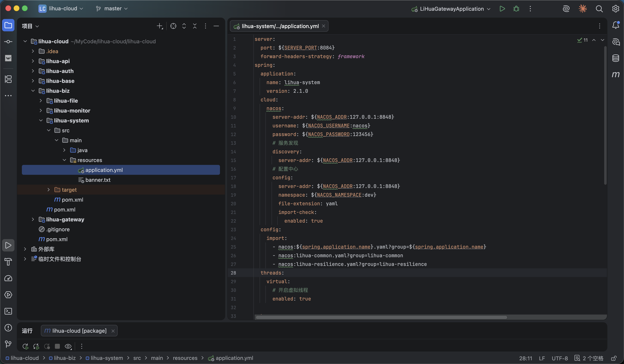Open the project view mode dropdown
The width and height of the screenshot is (624, 364).
(x=31, y=26)
